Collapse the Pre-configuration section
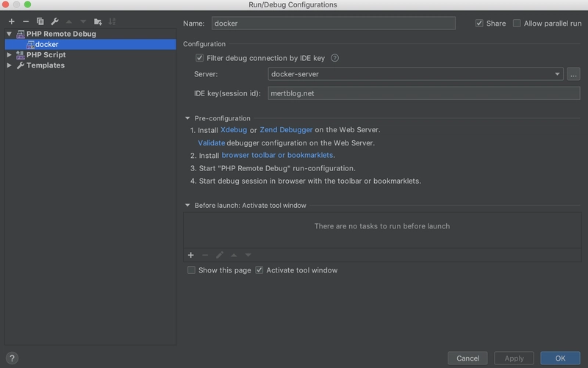Image resolution: width=588 pixels, height=368 pixels. 187,118
